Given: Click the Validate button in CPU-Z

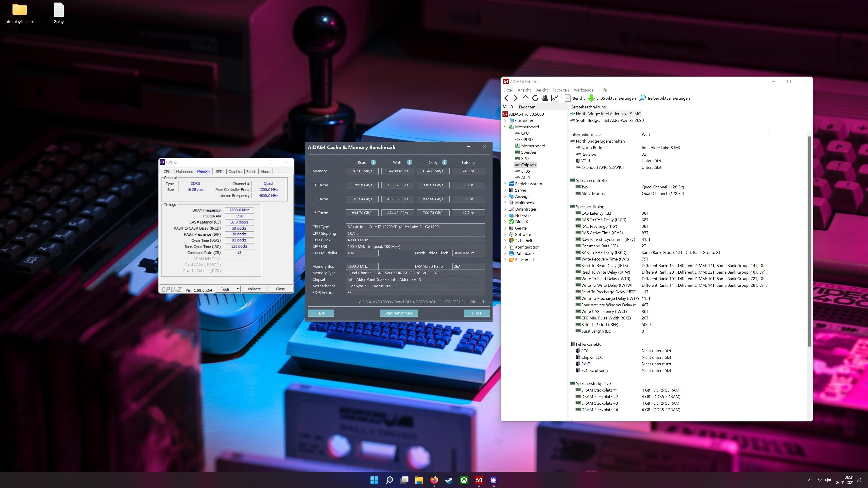Looking at the screenshot, I should (x=254, y=289).
